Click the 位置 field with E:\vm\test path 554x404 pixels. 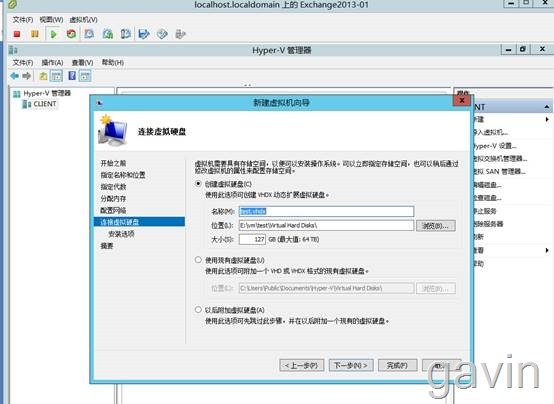click(326, 226)
